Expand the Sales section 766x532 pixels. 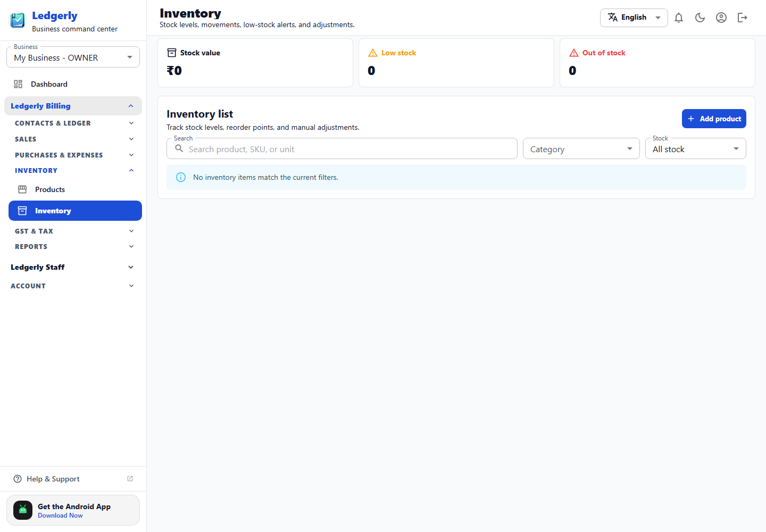click(74, 139)
